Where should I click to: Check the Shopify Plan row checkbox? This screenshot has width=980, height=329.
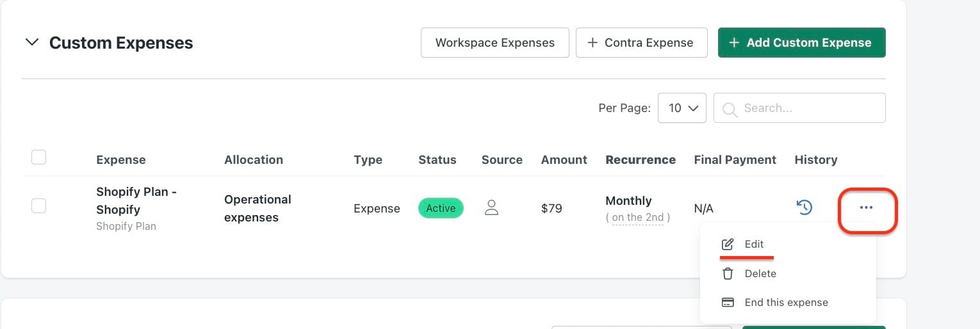coord(38,205)
